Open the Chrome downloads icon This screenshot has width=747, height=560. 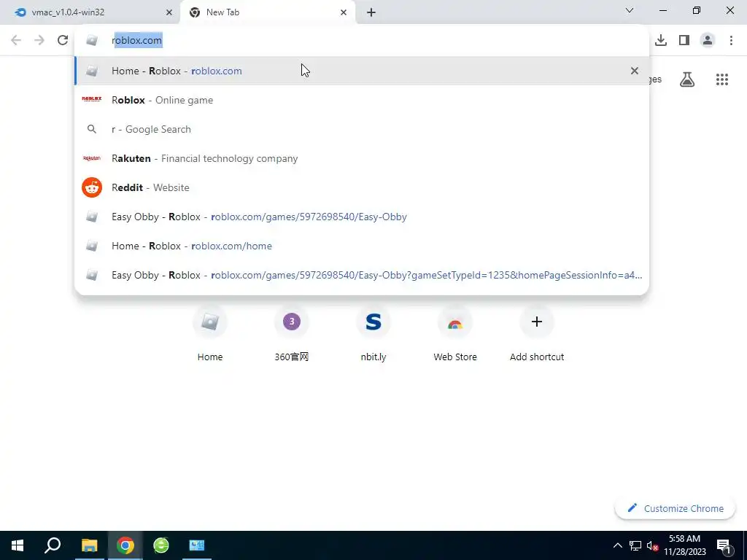pos(661,40)
